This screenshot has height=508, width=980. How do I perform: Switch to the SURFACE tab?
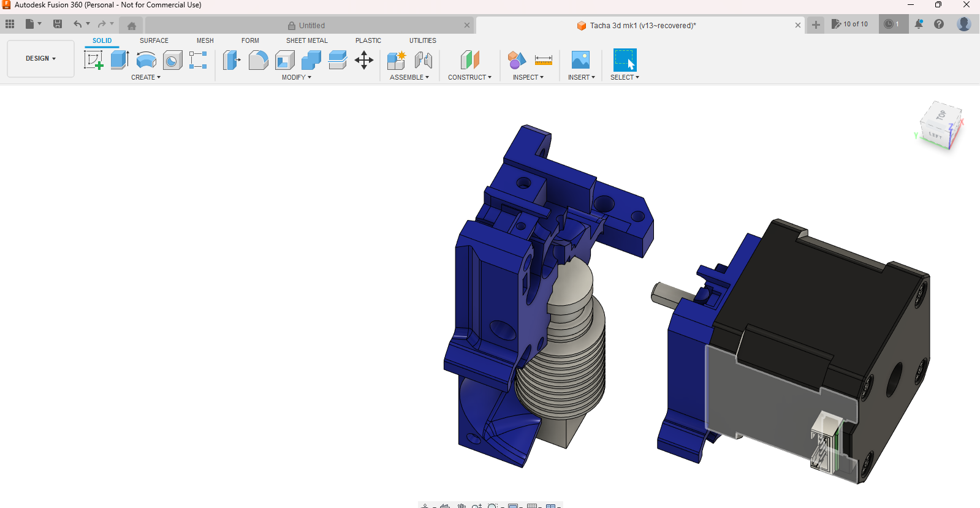coord(154,40)
